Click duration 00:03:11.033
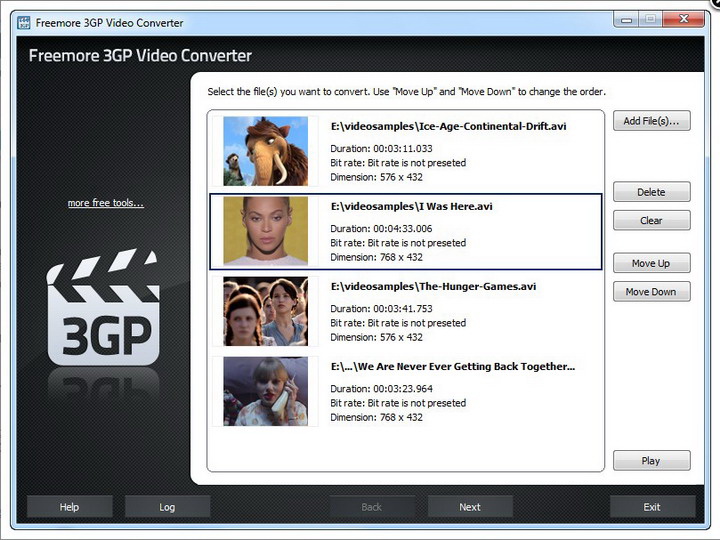Viewport: 720px width, 540px height. pos(381,149)
